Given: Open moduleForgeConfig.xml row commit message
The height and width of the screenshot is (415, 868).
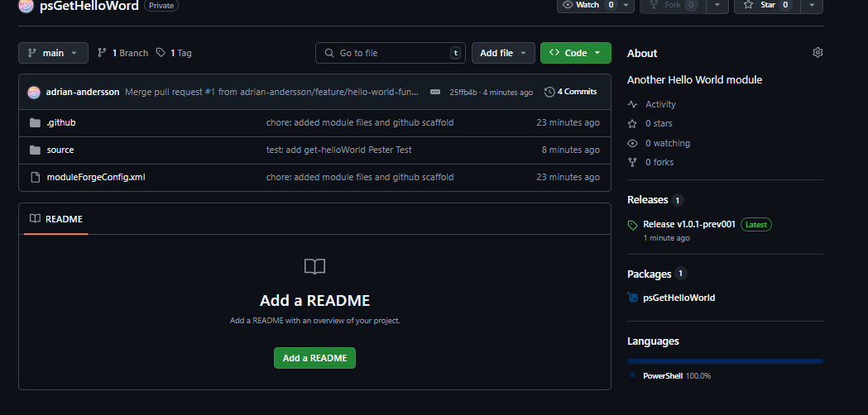Looking at the screenshot, I should (360, 177).
